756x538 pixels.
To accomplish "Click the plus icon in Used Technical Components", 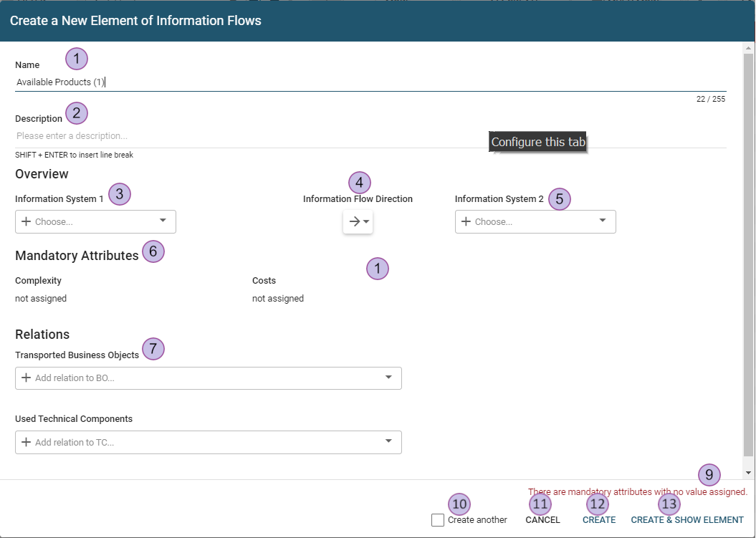I will pos(27,442).
